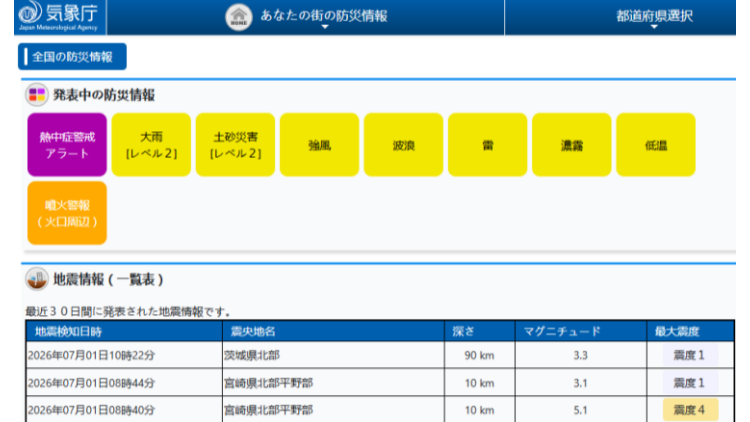Open earthquake 2026年07月01日10時22分 row
750x422 pixels.
tap(380, 355)
